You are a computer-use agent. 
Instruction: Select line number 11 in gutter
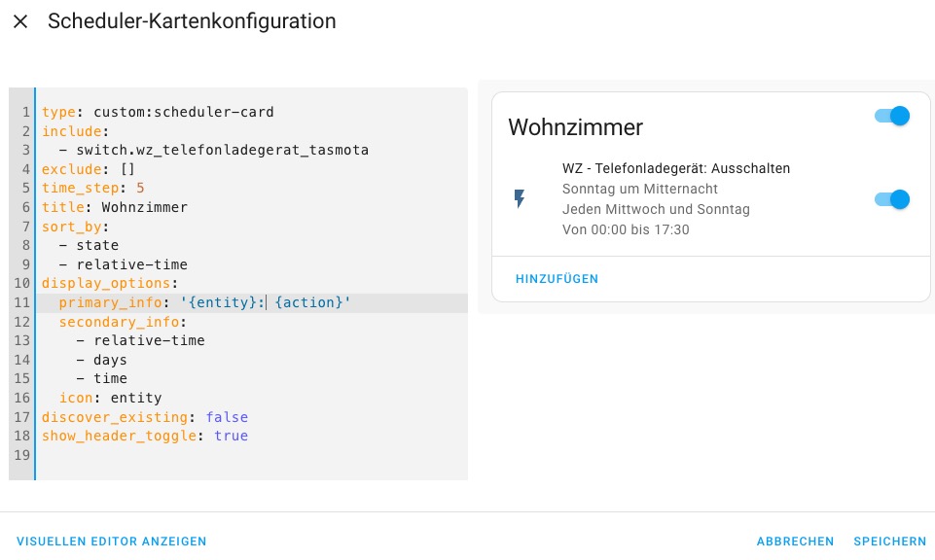[22, 302]
